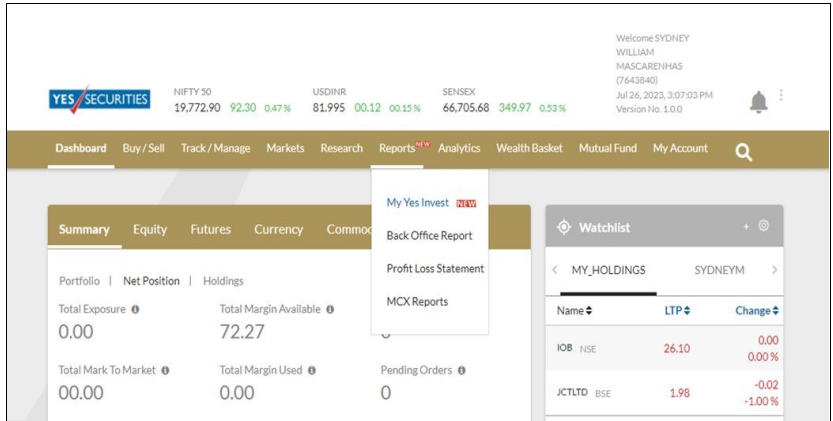Open the Buy / Sell menu
Image resolution: width=833 pixels, height=421 pixels.
(x=143, y=148)
